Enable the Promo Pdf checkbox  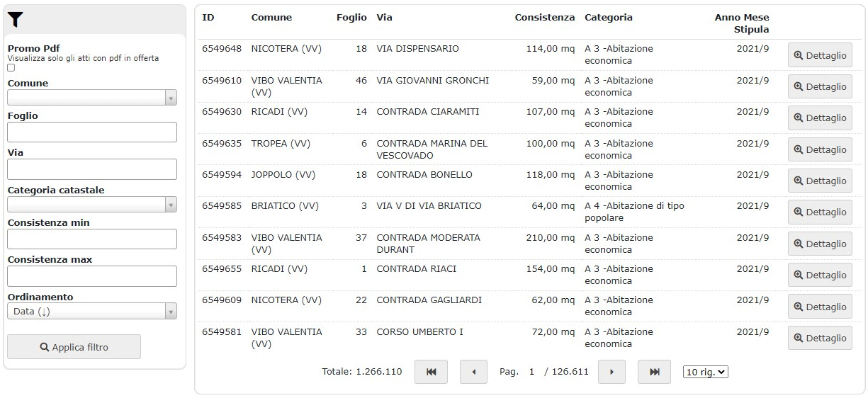coord(11,68)
